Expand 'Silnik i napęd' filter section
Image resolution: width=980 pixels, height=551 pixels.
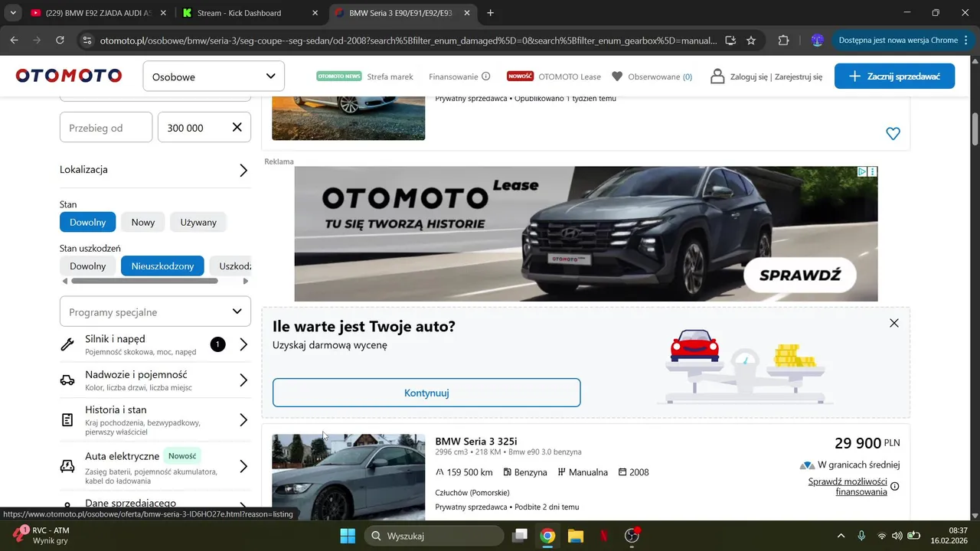tap(155, 344)
